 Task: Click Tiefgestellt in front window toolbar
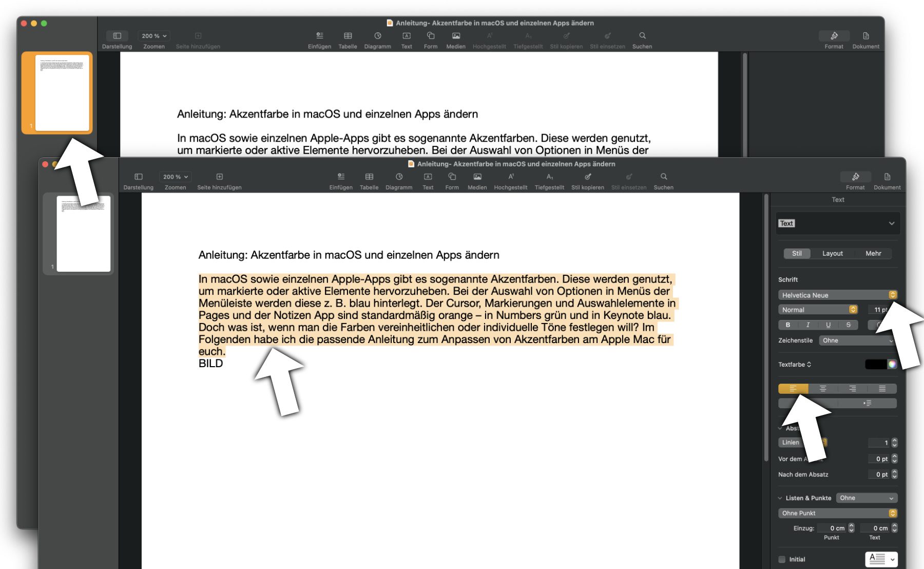point(549,177)
